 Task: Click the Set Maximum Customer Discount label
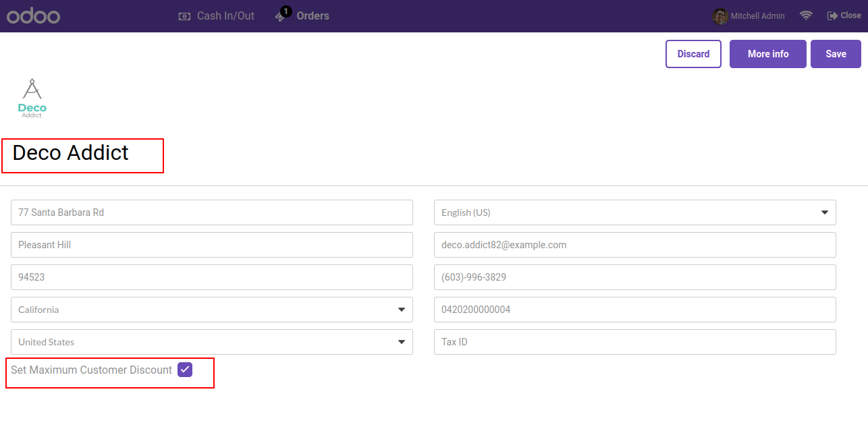(91, 370)
